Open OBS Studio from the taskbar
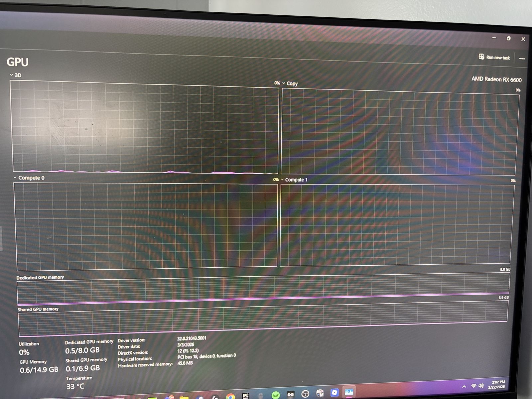The image size is (532, 399). 305,394
